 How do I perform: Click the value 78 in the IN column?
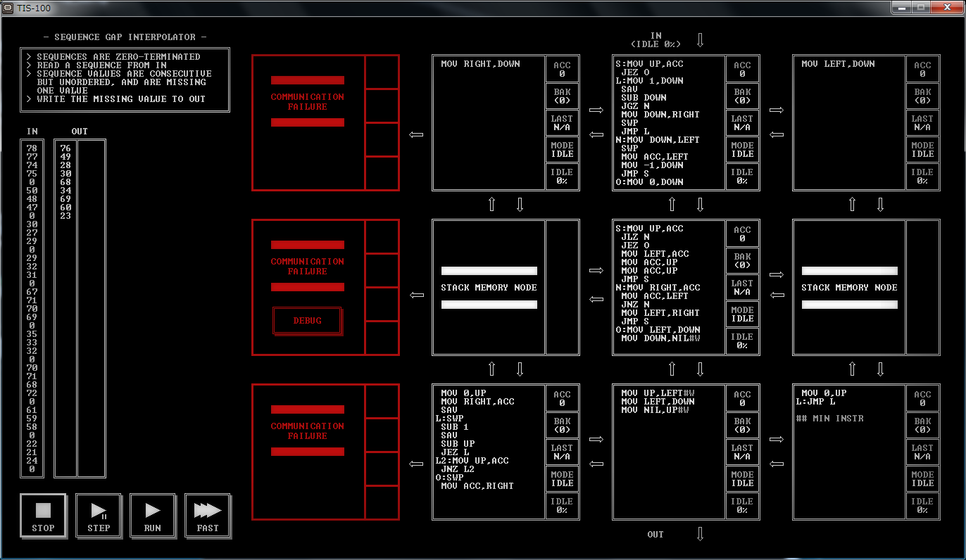(x=32, y=148)
